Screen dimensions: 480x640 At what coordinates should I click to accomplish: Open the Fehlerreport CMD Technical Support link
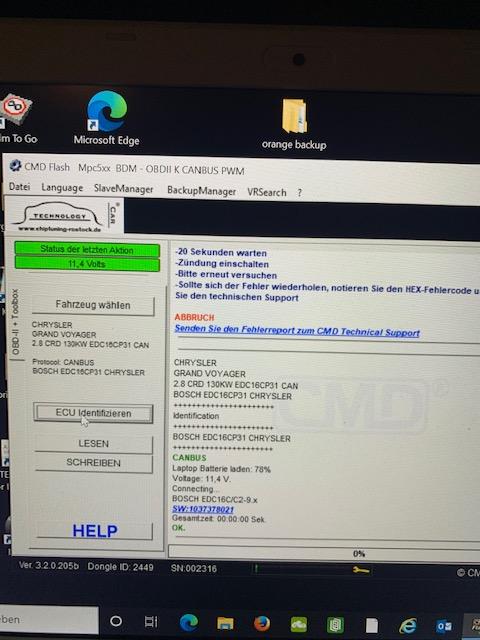[297, 331]
